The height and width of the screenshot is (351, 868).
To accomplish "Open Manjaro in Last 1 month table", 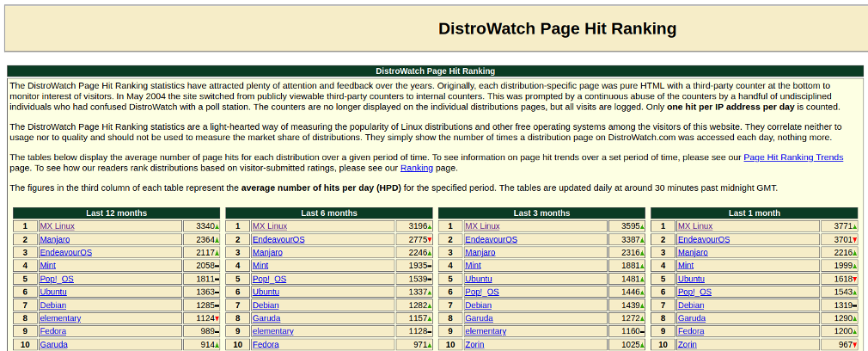I will click(693, 252).
